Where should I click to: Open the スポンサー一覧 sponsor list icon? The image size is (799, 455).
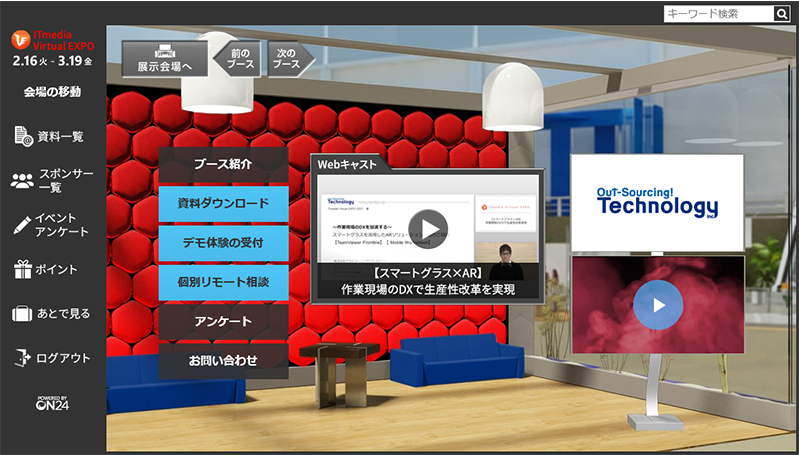(x=22, y=181)
